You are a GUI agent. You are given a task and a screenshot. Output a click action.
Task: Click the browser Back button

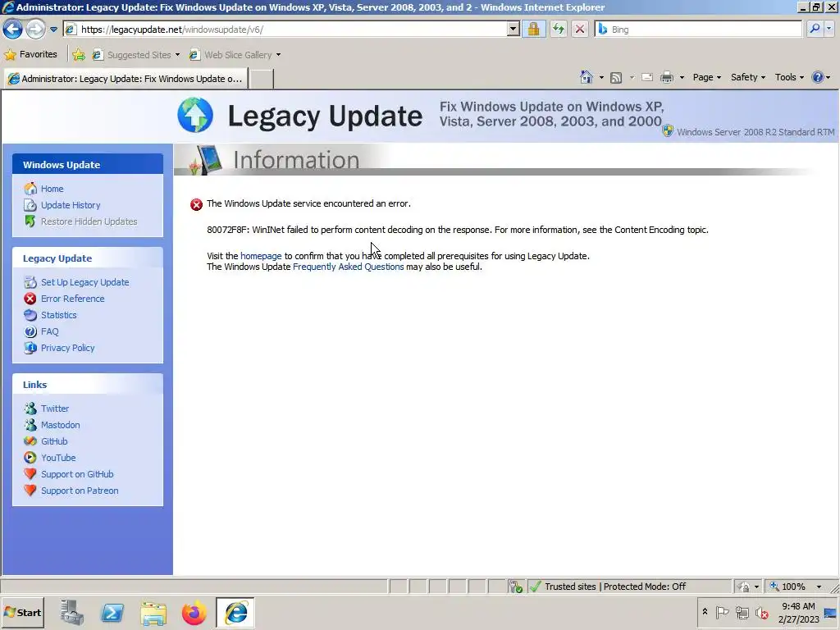click(x=13, y=29)
